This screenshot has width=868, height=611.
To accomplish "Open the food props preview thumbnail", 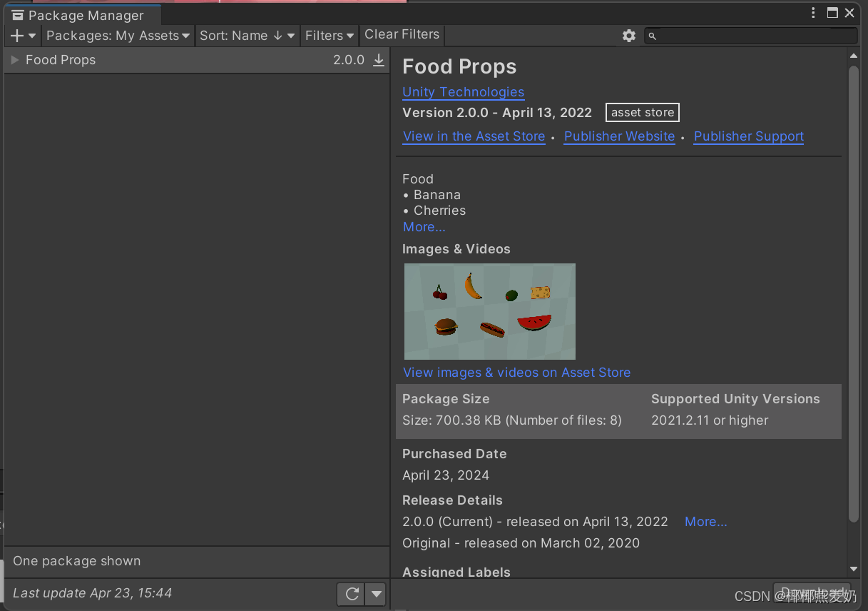I will 490,311.
